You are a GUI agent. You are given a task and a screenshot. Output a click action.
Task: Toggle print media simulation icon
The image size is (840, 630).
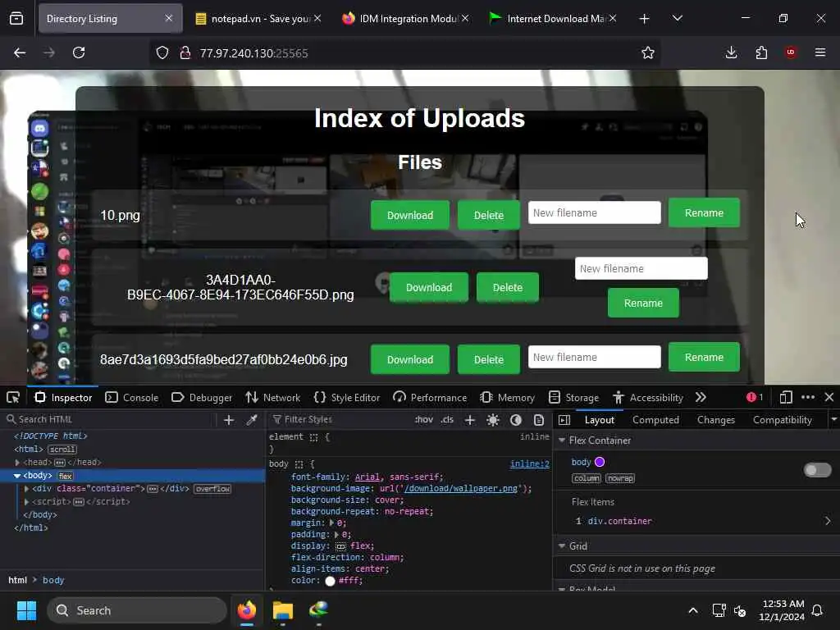click(539, 420)
